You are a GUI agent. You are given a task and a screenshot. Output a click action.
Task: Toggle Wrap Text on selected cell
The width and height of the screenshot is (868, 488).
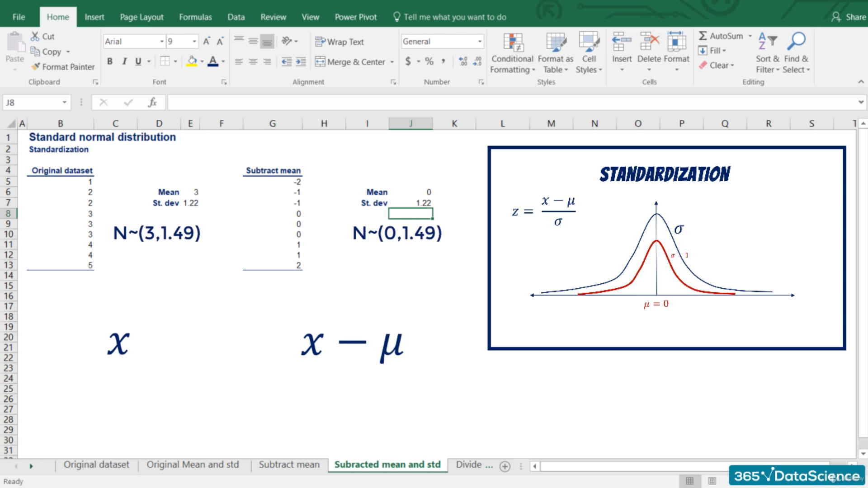click(340, 42)
